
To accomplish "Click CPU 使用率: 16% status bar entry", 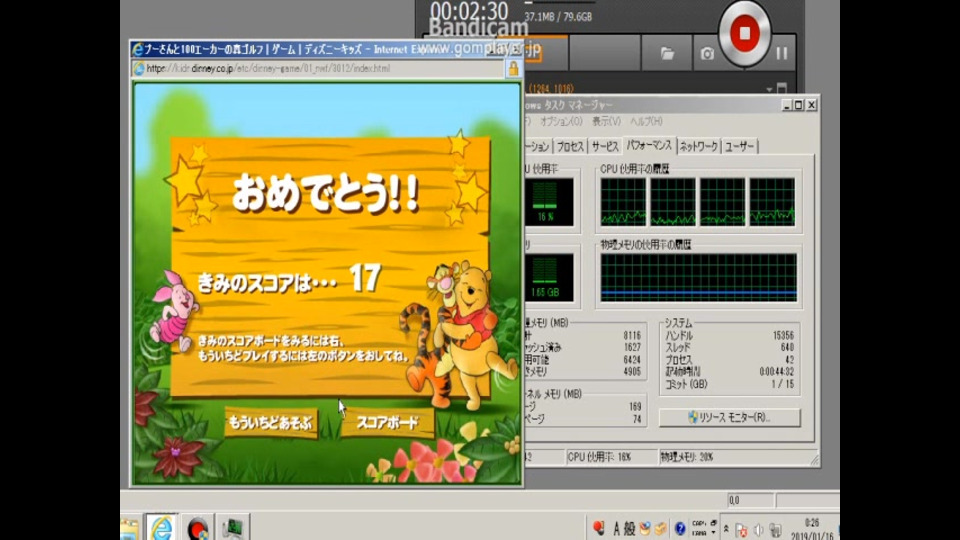I will pyautogui.click(x=599, y=457).
